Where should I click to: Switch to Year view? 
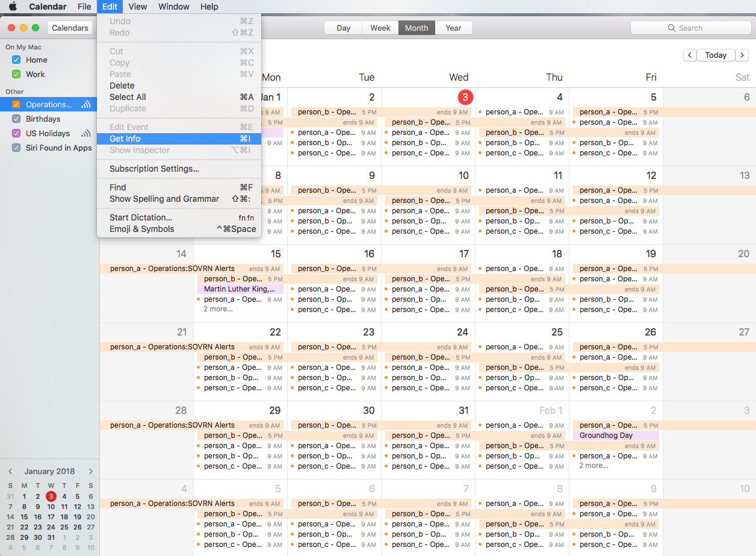(453, 28)
